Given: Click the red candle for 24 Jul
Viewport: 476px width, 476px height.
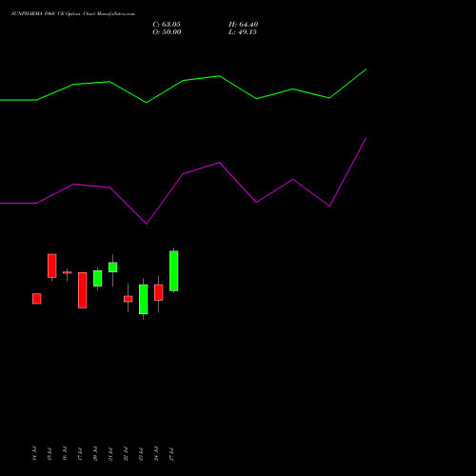Looking at the screenshot, I should 159,292.
